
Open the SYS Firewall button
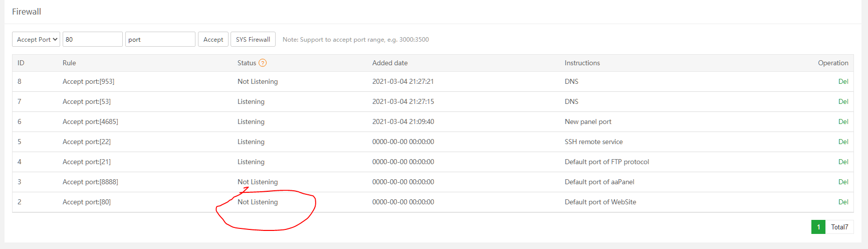pyautogui.click(x=253, y=39)
